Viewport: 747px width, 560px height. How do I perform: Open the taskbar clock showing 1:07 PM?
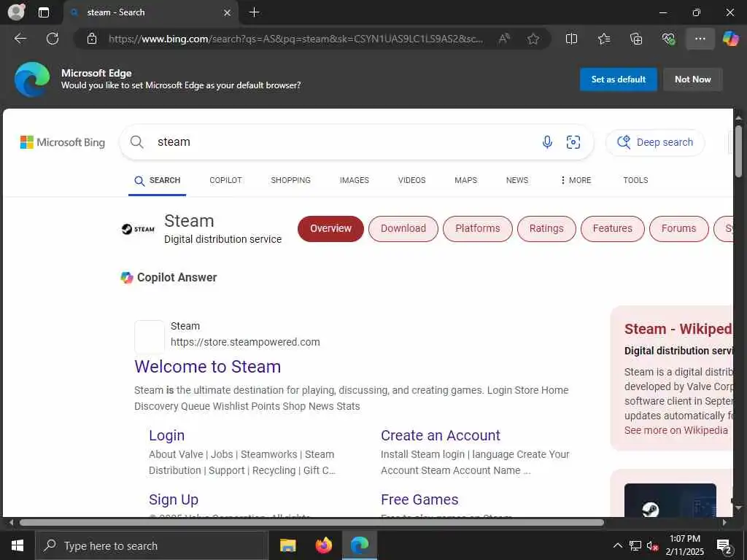tap(684, 545)
